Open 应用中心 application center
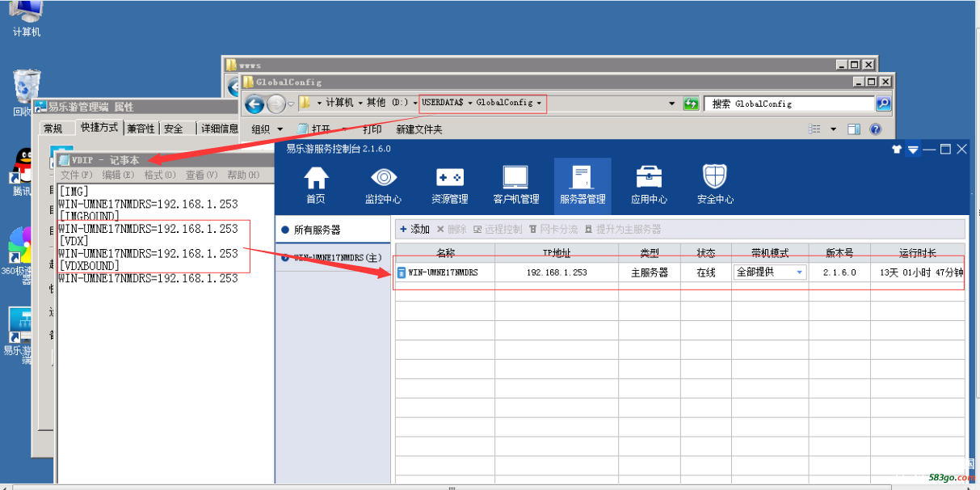The width and height of the screenshot is (980, 490). (x=649, y=185)
